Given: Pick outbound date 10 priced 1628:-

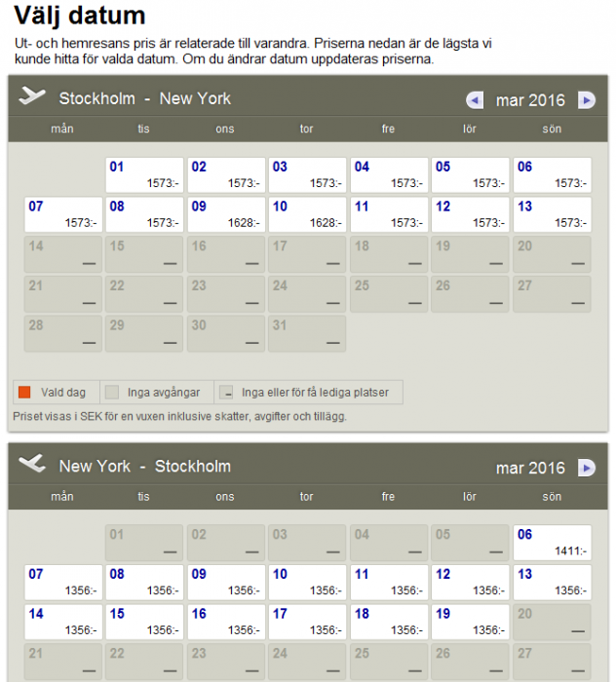Looking at the screenshot, I should click(307, 214).
